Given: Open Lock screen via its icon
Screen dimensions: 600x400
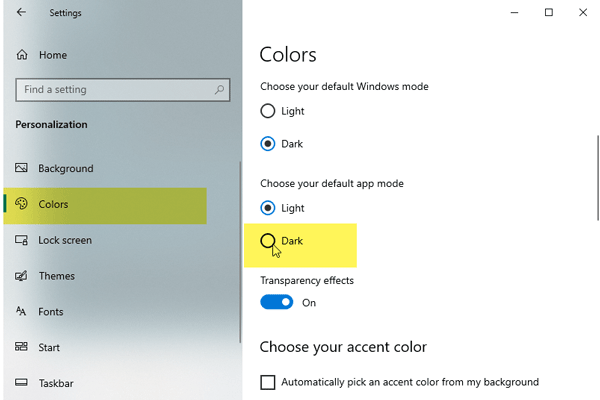Looking at the screenshot, I should 22,241.
